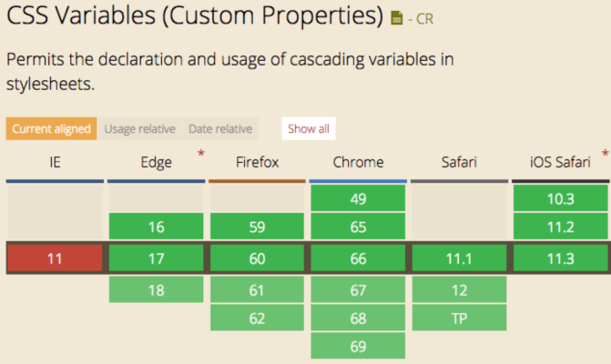Select Edge version 18 cell

(157, 290)
